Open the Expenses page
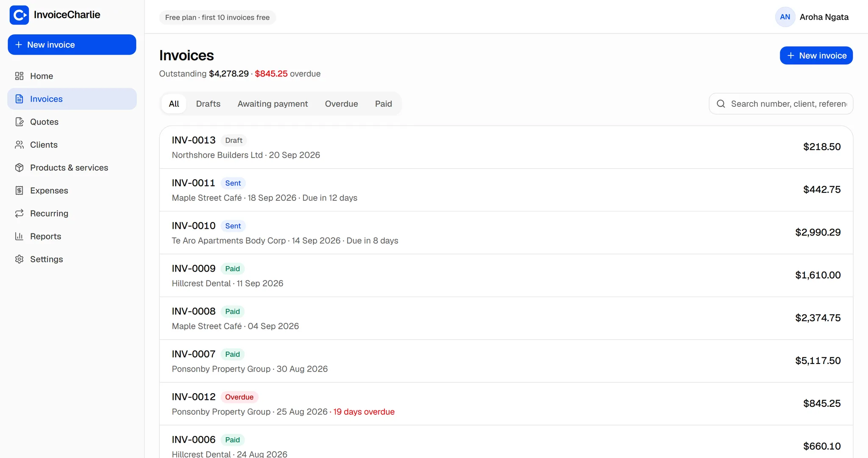The width and height of the screenshot is (868, 458). 72,190
